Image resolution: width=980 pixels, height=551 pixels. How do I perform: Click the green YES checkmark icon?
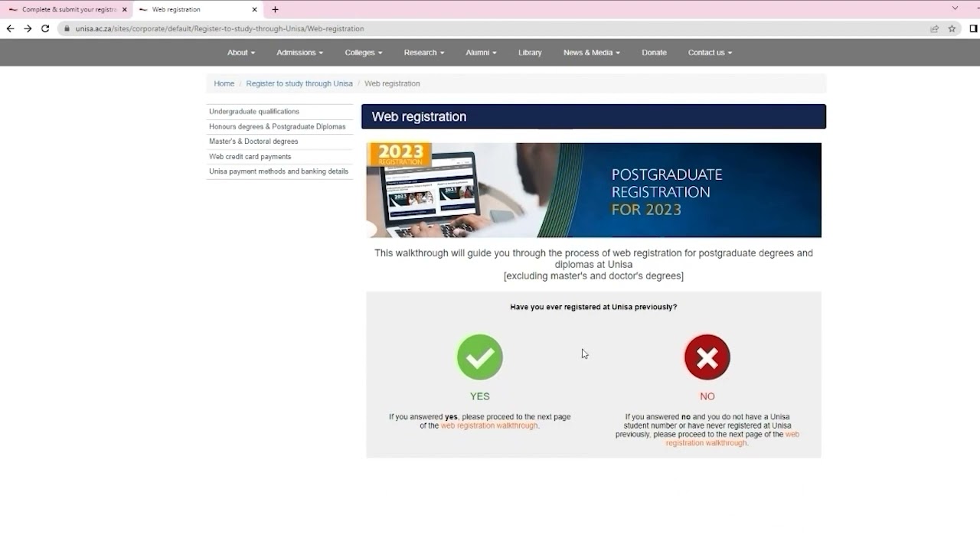(x=479, y=357)
